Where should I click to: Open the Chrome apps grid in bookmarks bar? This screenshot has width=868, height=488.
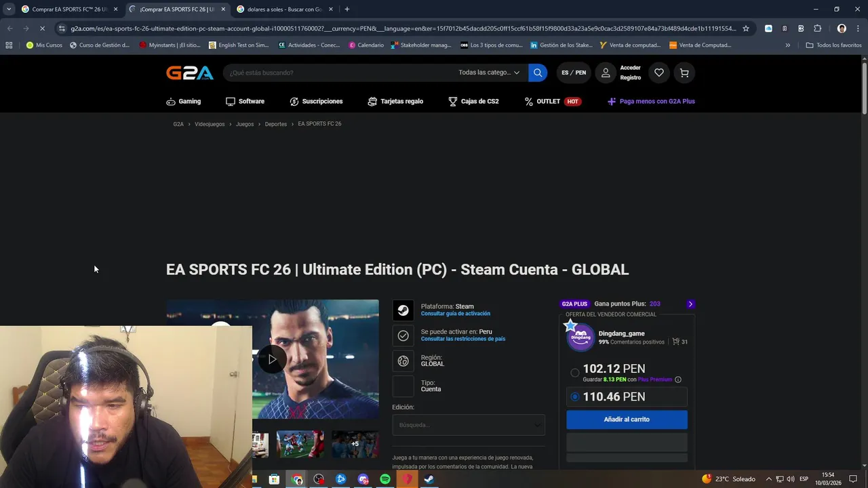(x=9, y=45)
